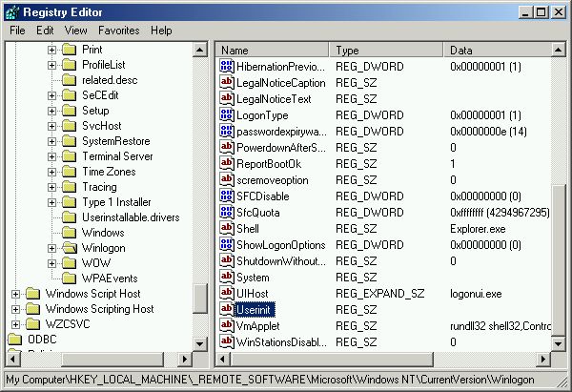The width and height of the screenshot is (572, 392).
Task: Open the Help menu
Action: click(161, 31)
